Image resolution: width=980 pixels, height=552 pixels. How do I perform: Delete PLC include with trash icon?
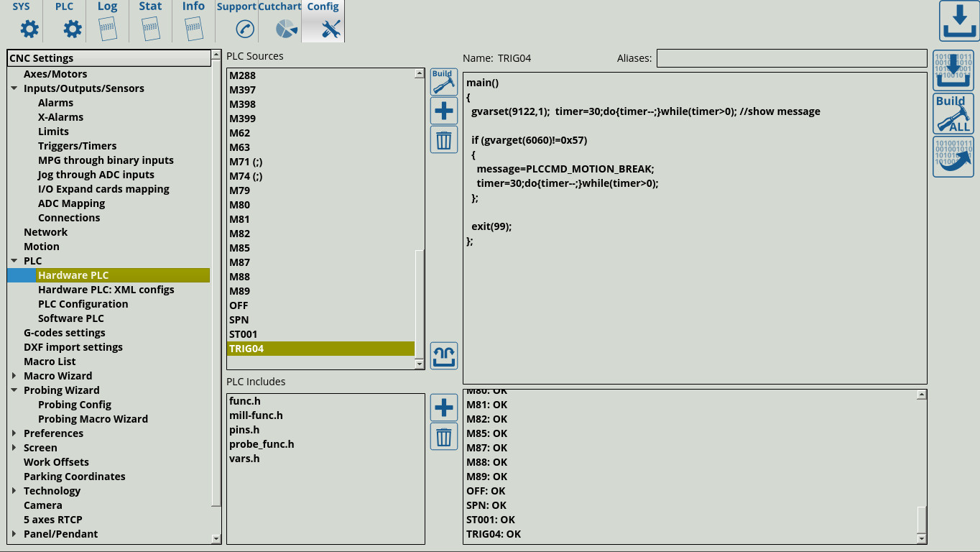click(x=443, y=436)
